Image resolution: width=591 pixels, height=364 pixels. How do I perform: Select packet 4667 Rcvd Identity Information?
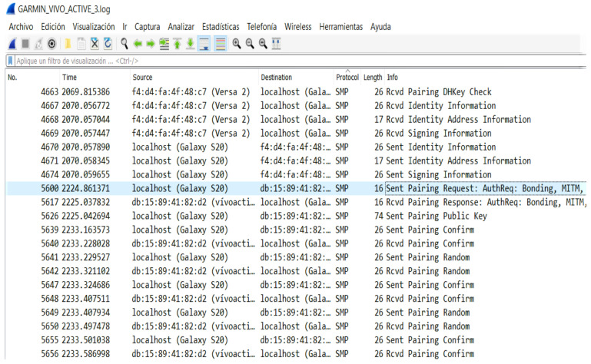(296, 105)
